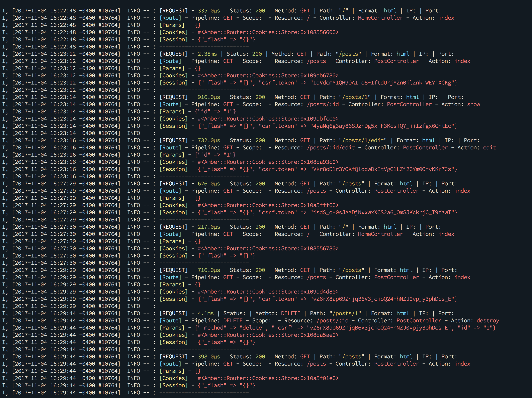Click PostController on the edit route line
Image resolution: width=532 pixels, height=398 pixels.
coord(425,148)
